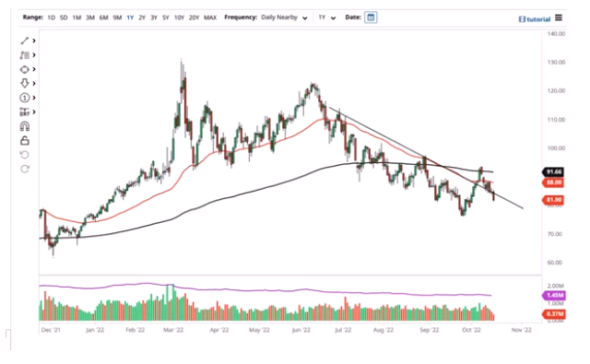Set range to MAX

(x=210, y=18)
